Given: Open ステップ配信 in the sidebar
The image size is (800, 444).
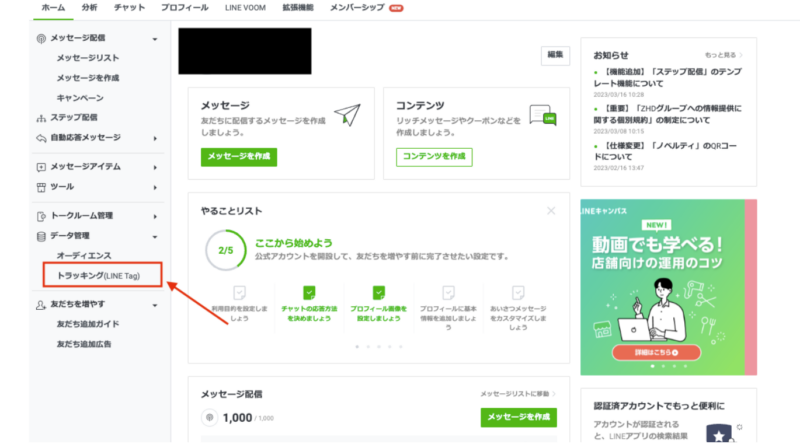Looking at the screenshot, I should pos(74,117).
